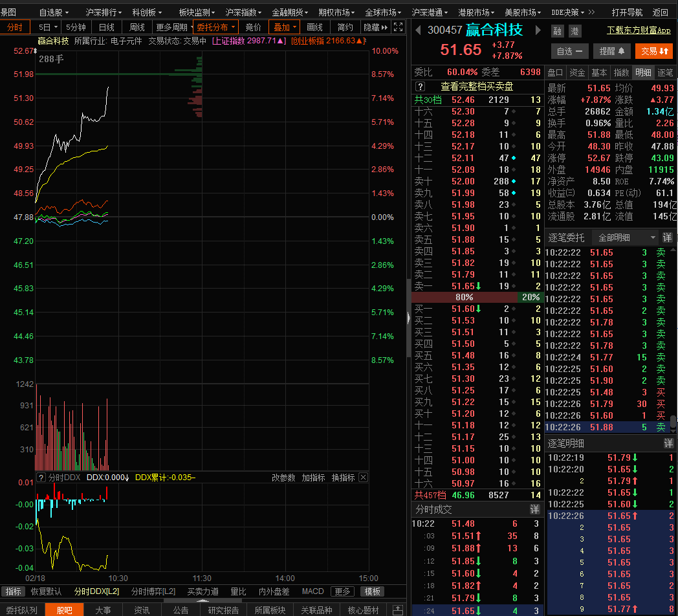
Task: Open the 模板 template button
Action: [x=372, y=591]
